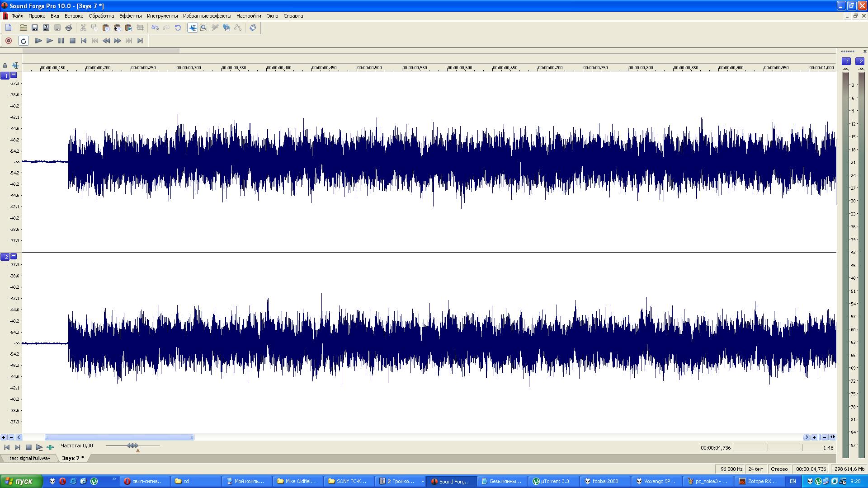Undo the last edit
Image resolution: width=868 pixels, height=488 pixels.
click(x=155, y=28)
